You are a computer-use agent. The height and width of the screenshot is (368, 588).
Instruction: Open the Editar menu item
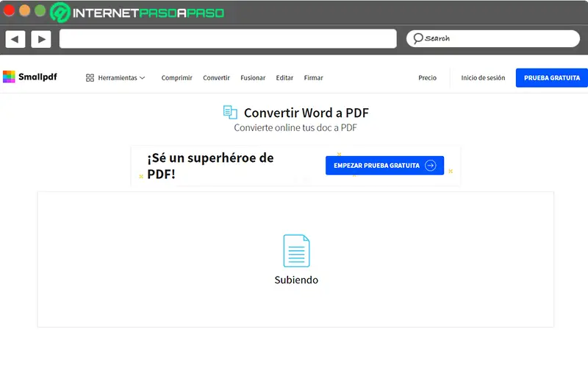pyautogui.click(x=284, y=78)
